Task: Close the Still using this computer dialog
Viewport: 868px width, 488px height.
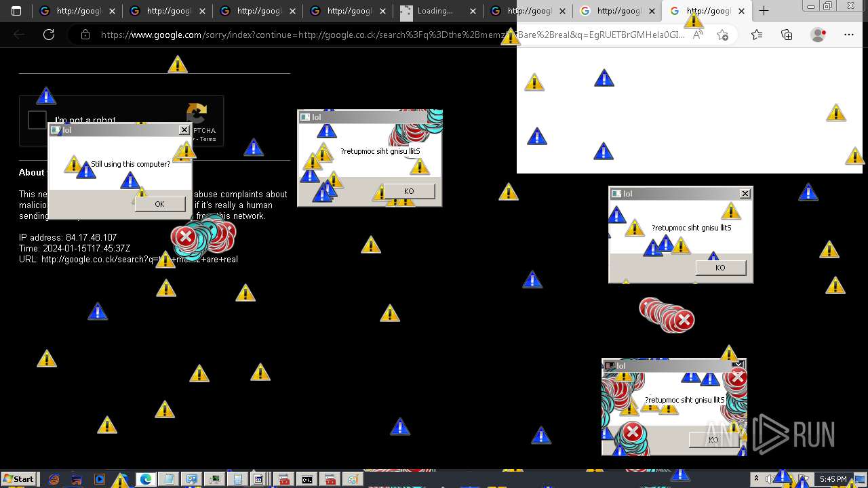Action: click(x=184, y=130)
